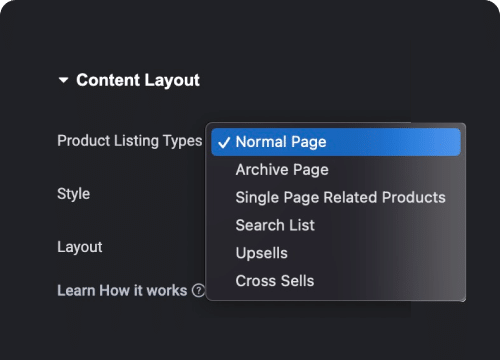Image resolution: width=500 pixels, height=360 pixels.
Task: Click the Content Layout heading text
Action: tap(138, 80)
